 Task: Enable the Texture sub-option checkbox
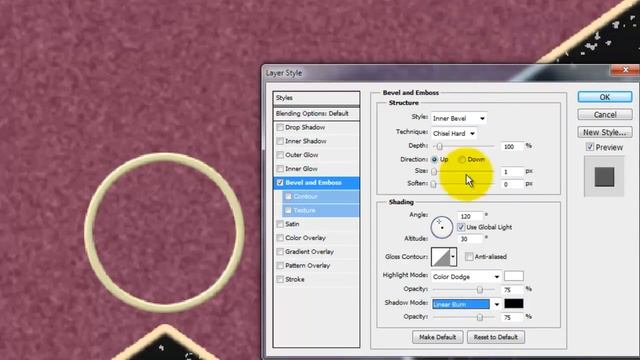(288, 210)
